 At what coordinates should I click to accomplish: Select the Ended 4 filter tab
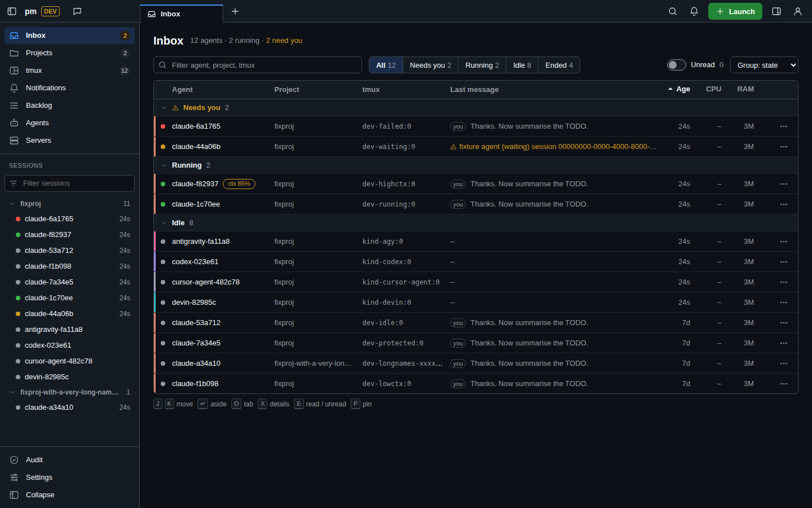559,65
